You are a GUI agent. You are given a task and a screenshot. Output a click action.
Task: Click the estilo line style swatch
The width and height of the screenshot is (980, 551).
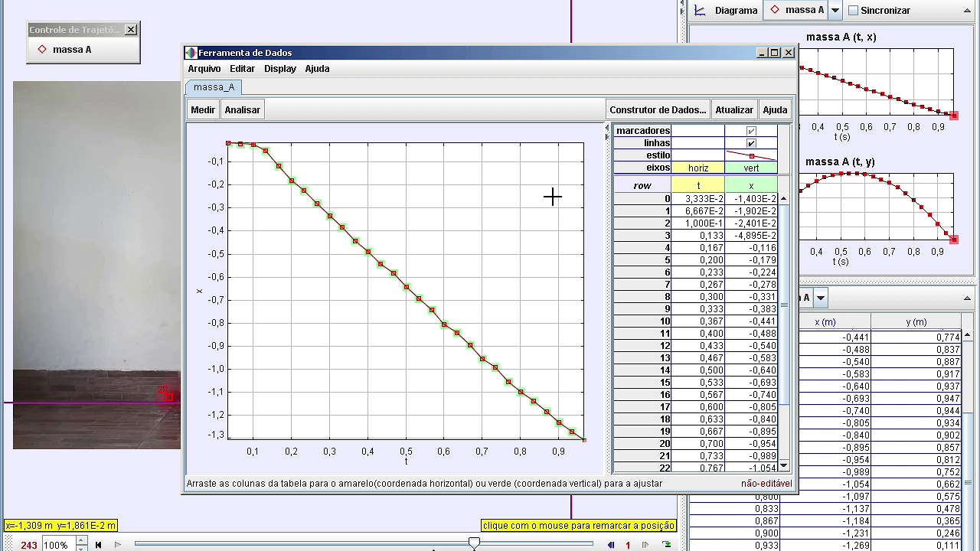(751, 155)
